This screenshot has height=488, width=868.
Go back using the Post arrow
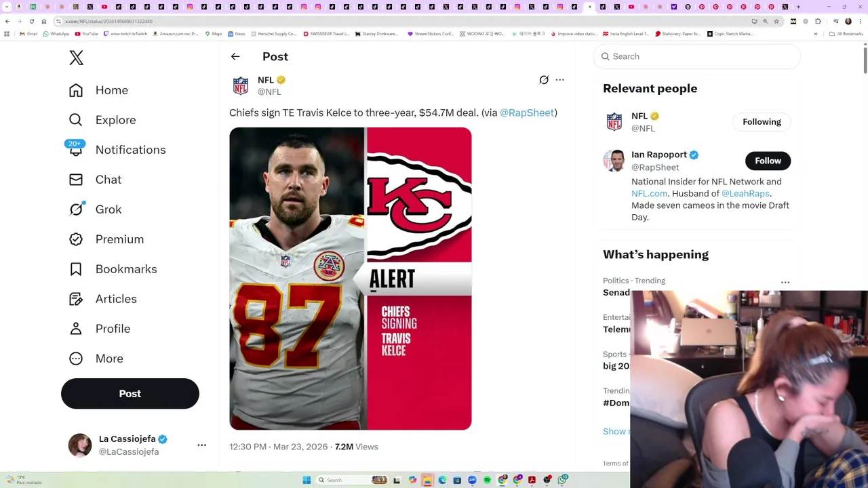(235, 57)
